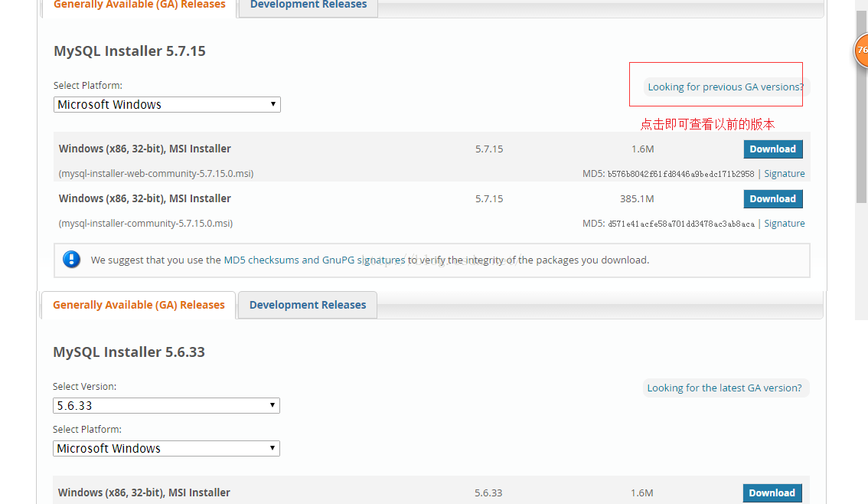Click filename mysql-installer-community-5.7.15.0.msi
The image size is (868, 504).
(x=145, y=223)
